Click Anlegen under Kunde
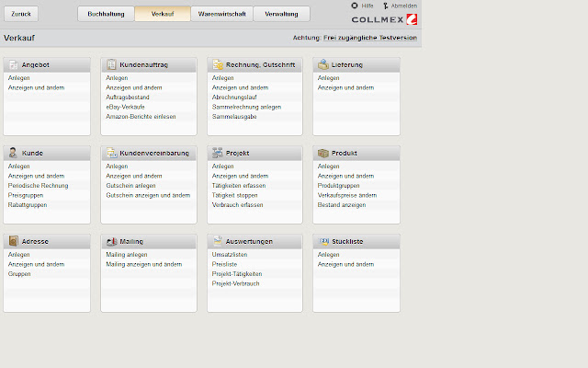 coord(18,166)
